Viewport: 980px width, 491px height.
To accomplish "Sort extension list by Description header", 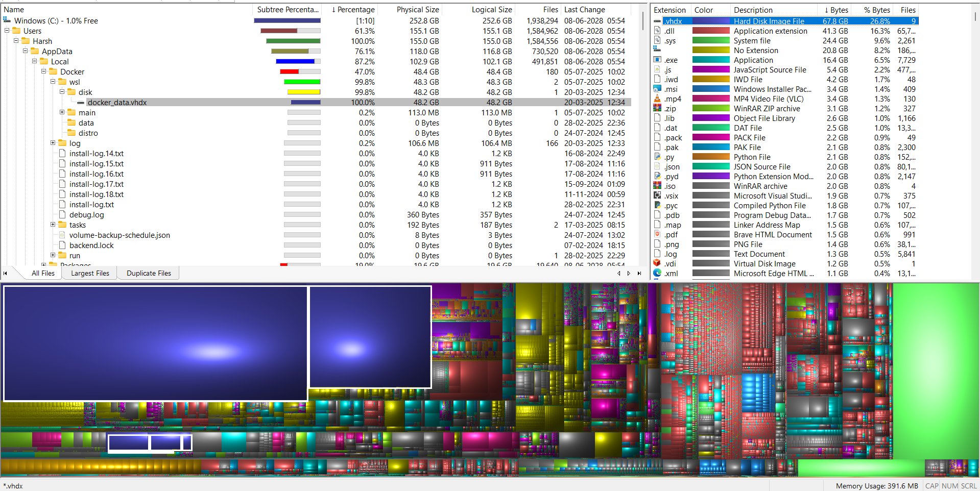I will pyautogui.click(x=753, y=10).
